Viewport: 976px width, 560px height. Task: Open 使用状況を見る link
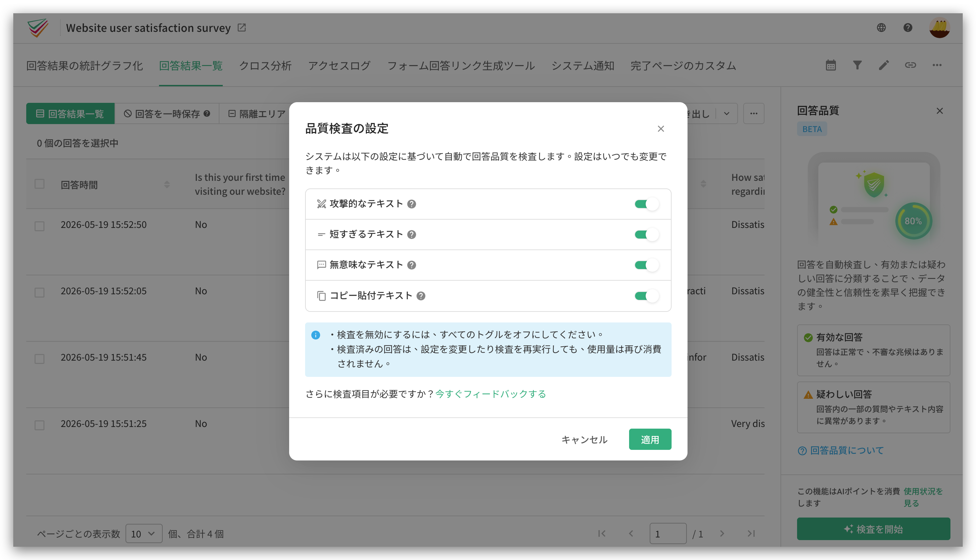923,497
